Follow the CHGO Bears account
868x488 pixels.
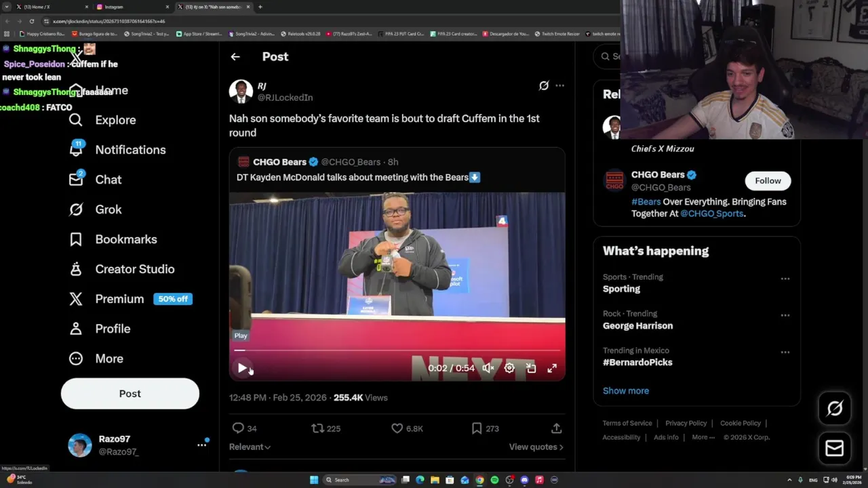[768, 180]
